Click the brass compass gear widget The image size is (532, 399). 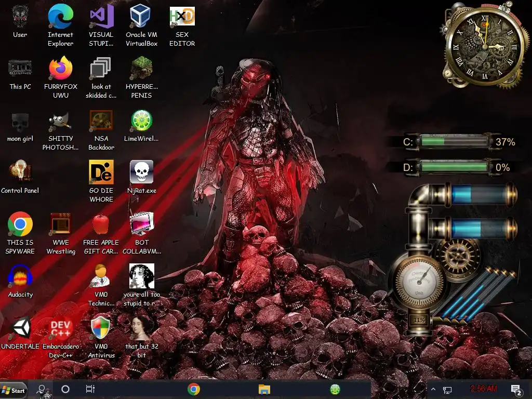click(458, 257)
